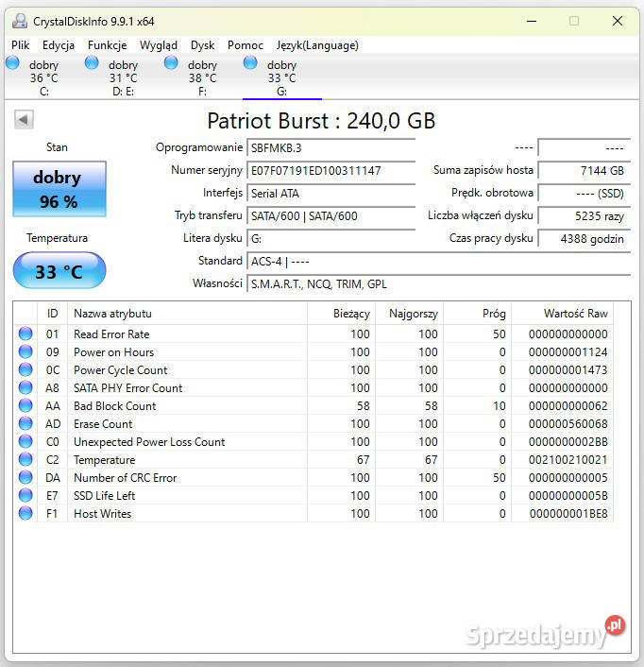Select the G: disk tab at 33 °C

(x=281, y=77)
